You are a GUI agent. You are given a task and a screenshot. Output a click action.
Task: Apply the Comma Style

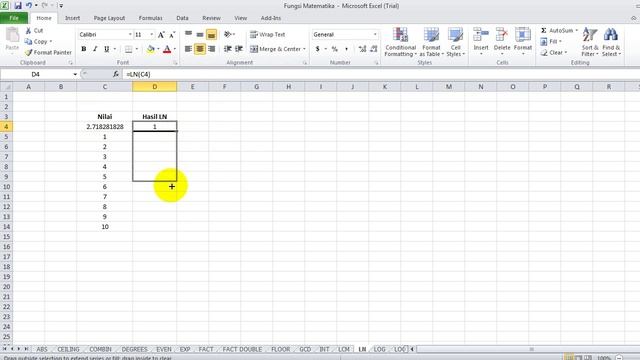pos(346,49)
